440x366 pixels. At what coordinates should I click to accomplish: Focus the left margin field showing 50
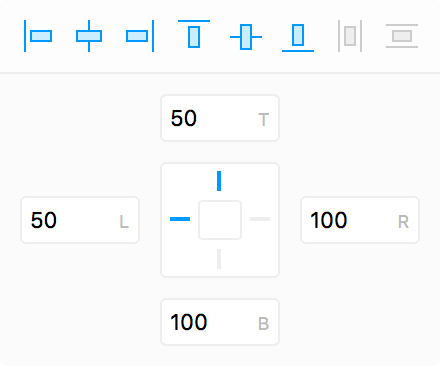(80, 220)
